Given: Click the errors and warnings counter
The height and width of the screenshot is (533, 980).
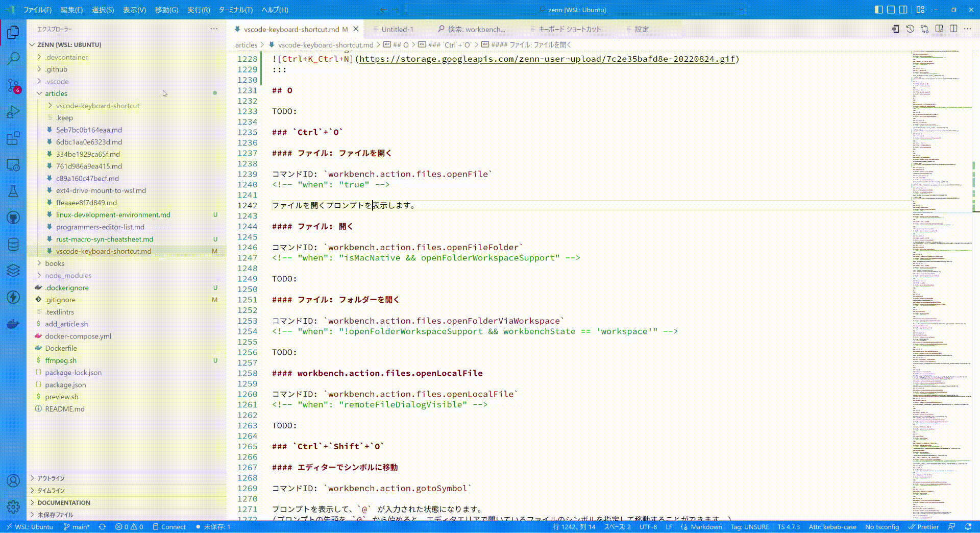Looking at the screenshot, I should pos(129,527).
